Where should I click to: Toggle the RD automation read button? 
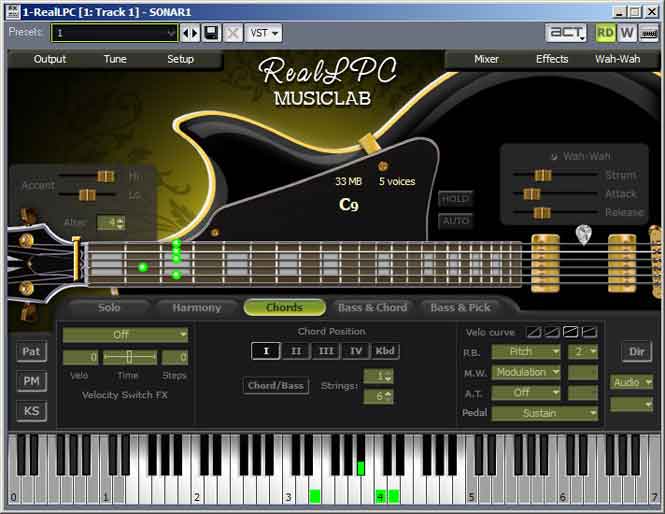(605, 33)
